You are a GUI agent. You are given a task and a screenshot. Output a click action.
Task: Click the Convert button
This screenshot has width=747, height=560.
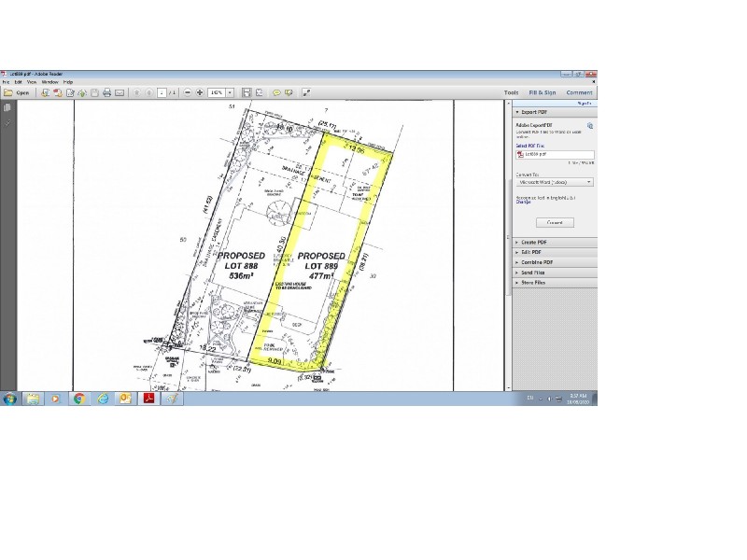(555, 222)
